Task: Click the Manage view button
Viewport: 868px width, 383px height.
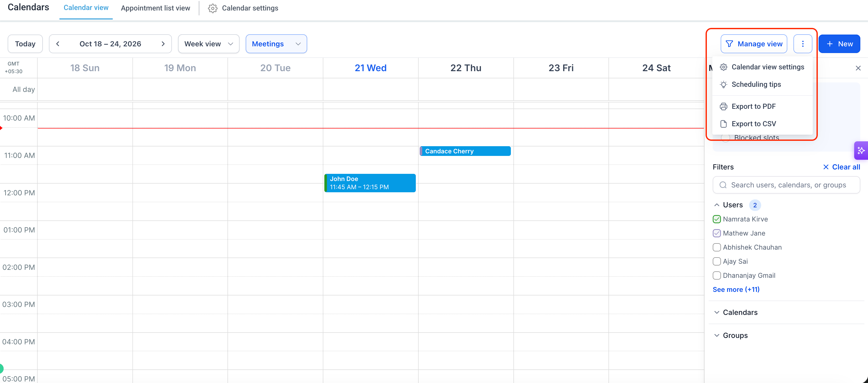Action: 754,44
